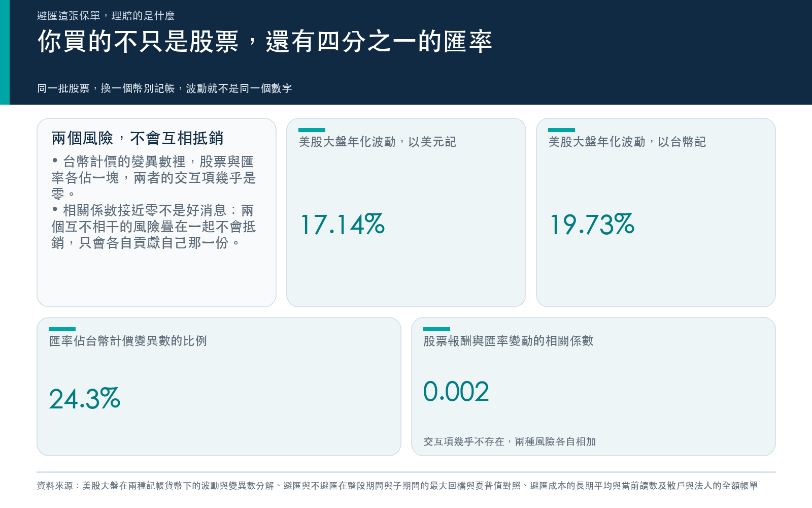Click the value 19.73%
Viewport: 812px width, 508px height.
pos(592,225)
